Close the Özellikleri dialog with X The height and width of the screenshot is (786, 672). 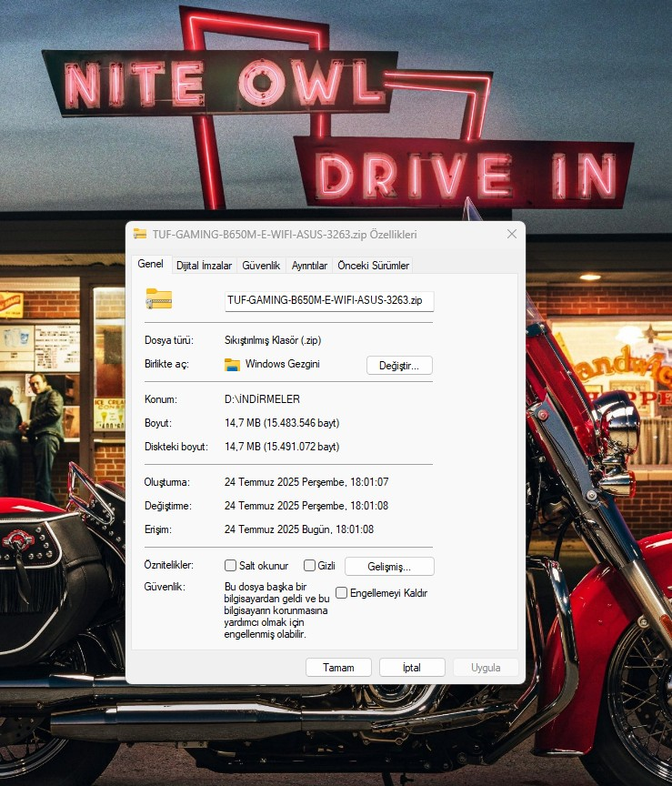click(x=512, y=234)
